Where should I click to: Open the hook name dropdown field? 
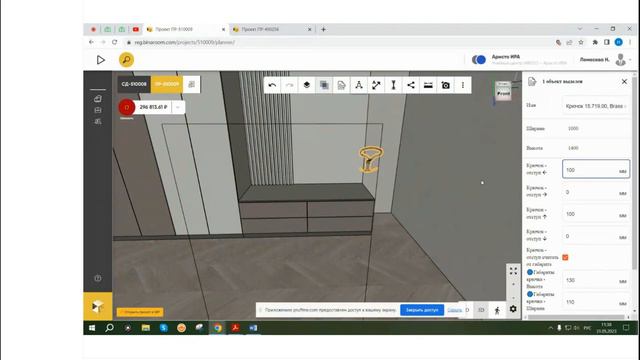[596, 106]
